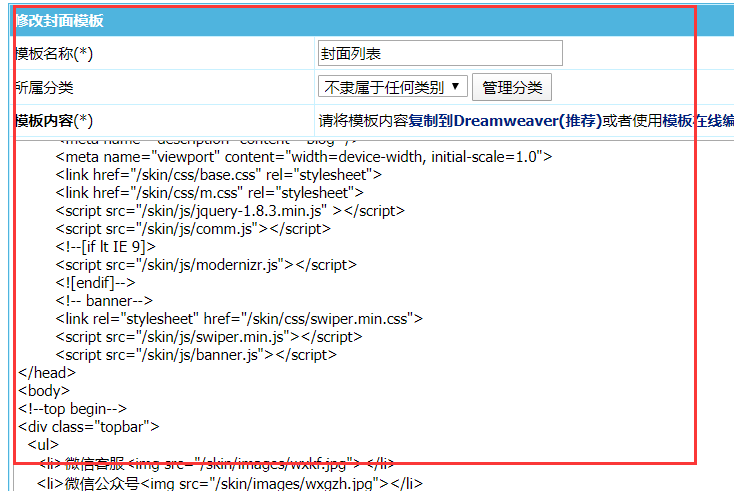Screen dimensions: 734x491
Task: Click the endif comment line
Action: [x=95, y=283]
